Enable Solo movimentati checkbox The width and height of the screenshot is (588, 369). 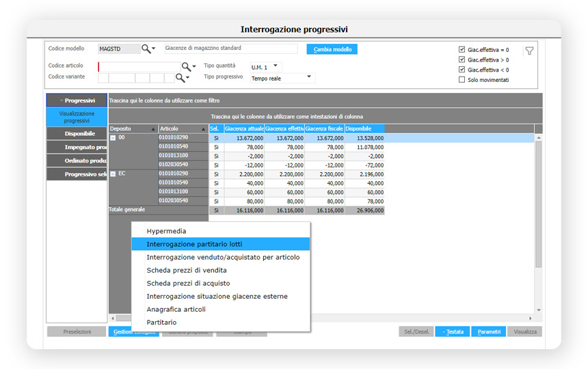[462, 80]
